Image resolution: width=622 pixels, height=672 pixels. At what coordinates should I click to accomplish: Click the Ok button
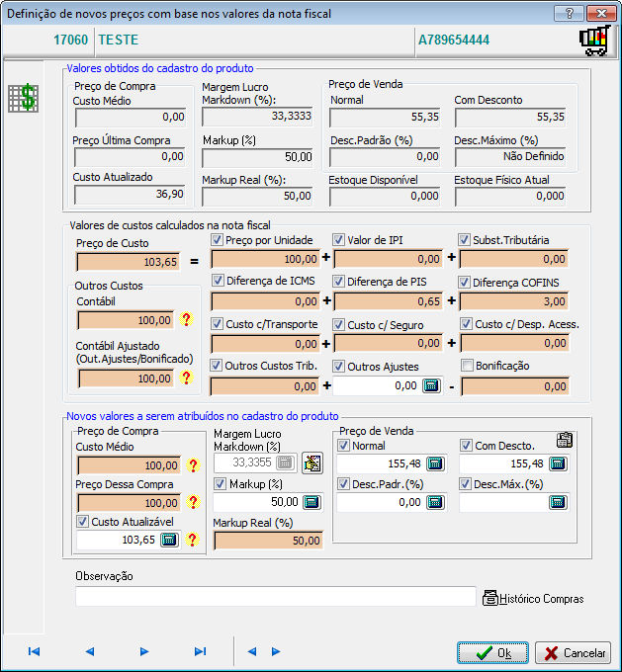pyautogui.click(x=492, y=653)
